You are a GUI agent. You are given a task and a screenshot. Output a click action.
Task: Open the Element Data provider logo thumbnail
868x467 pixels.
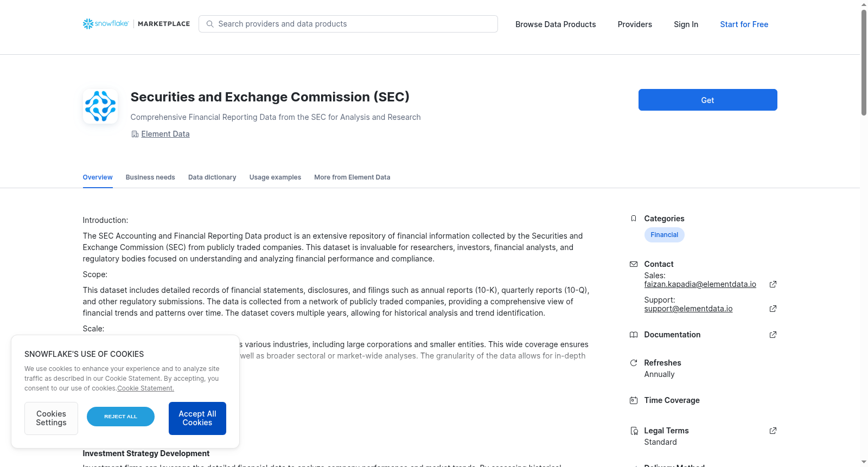pos(100,106)
